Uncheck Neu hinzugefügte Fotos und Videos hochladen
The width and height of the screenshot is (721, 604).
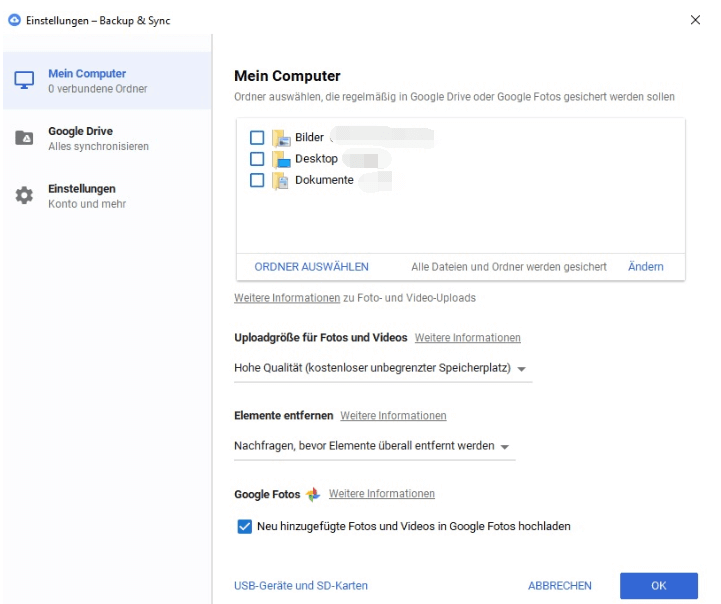coord(245,526)
